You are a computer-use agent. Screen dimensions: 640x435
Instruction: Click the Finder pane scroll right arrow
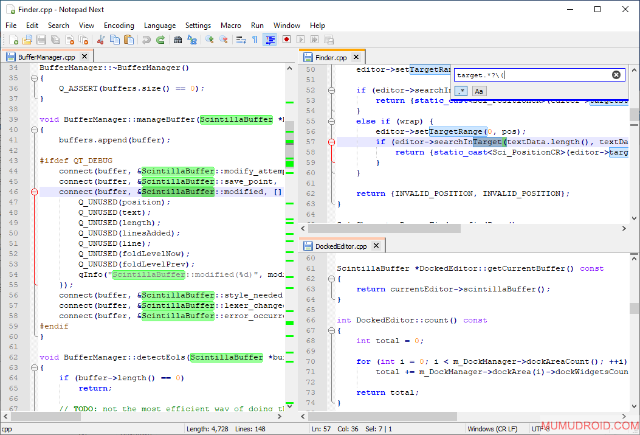tap(624, 229)
